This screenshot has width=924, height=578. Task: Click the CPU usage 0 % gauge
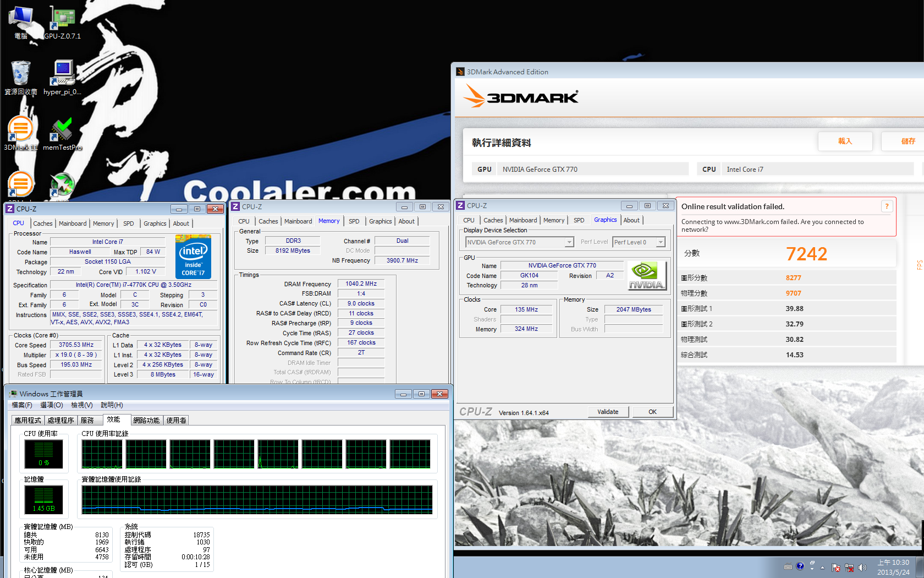43,454
